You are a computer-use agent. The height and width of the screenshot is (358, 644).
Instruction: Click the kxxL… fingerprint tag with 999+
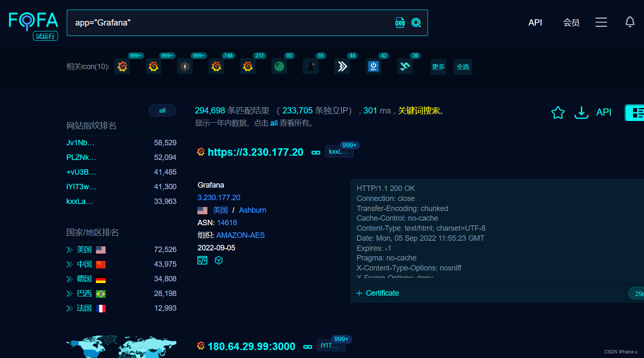[339, 152]
